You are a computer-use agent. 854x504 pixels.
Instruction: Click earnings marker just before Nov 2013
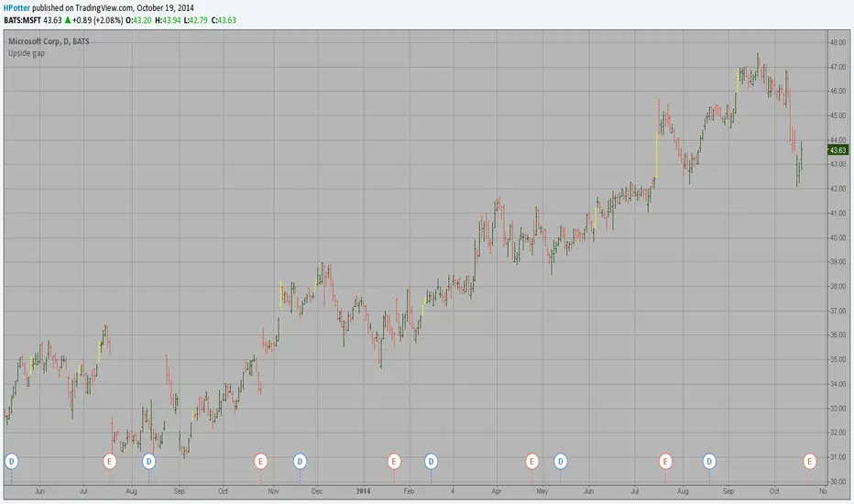[261, 460]
